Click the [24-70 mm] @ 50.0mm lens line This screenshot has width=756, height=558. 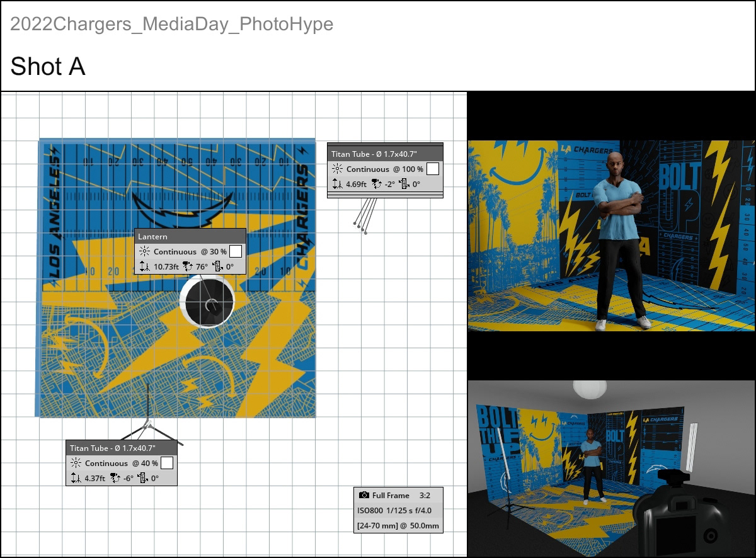point(398,526)
